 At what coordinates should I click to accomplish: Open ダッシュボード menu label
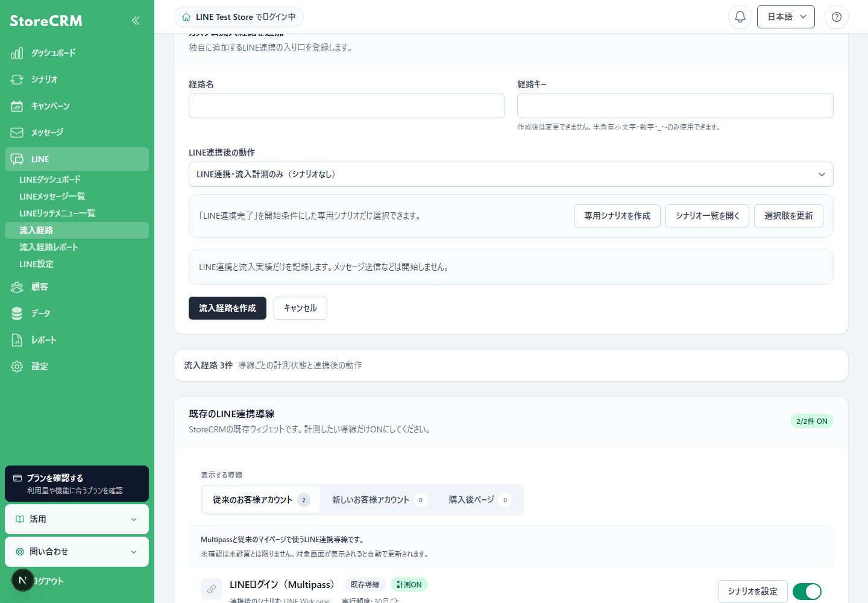(54, 53)
